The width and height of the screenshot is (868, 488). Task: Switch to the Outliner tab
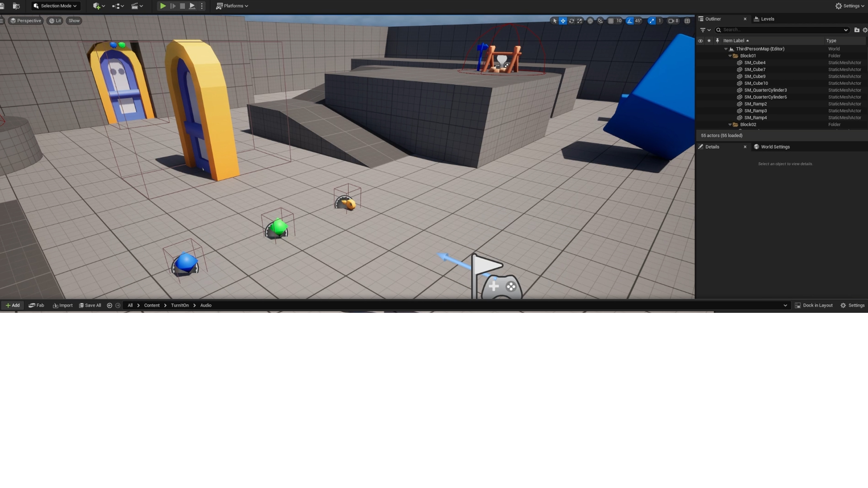click(713, 19)
